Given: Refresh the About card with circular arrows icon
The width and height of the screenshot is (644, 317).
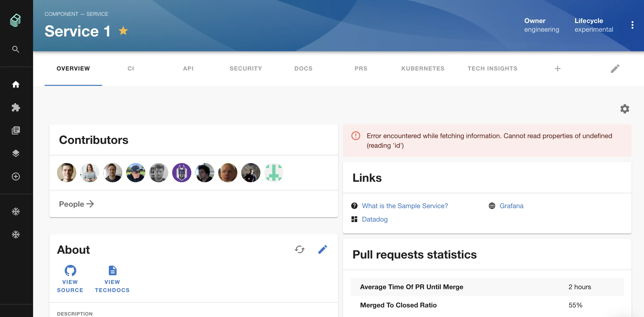Looking at the screenshot, I should coord(300,249).
